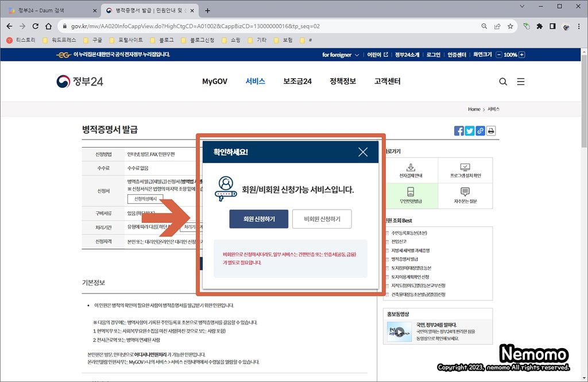Open the hamburger full menu icon
Viewport: 588px width, 382px height.
pyautogui.click(x=520, y=82)
